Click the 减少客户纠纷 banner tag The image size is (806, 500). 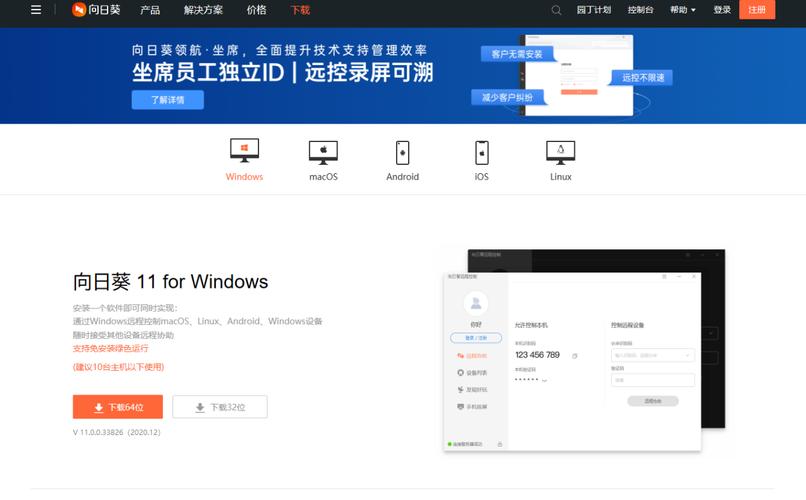[x=507, y=97]
